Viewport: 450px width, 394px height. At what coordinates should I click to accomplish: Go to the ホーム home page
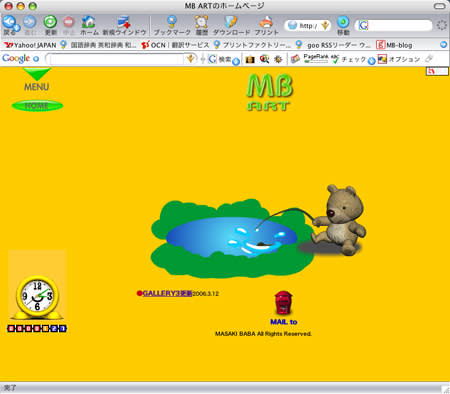89,25
